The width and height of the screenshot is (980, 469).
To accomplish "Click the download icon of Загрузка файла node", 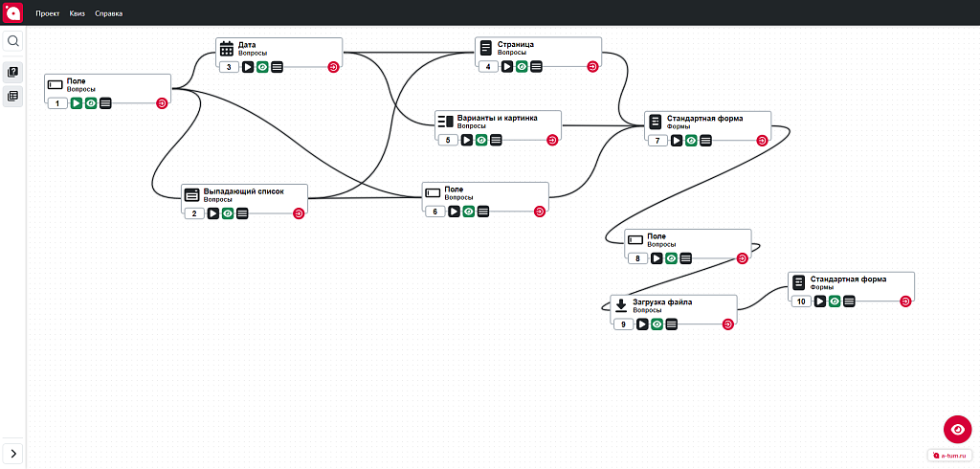I will coord(621,305).
